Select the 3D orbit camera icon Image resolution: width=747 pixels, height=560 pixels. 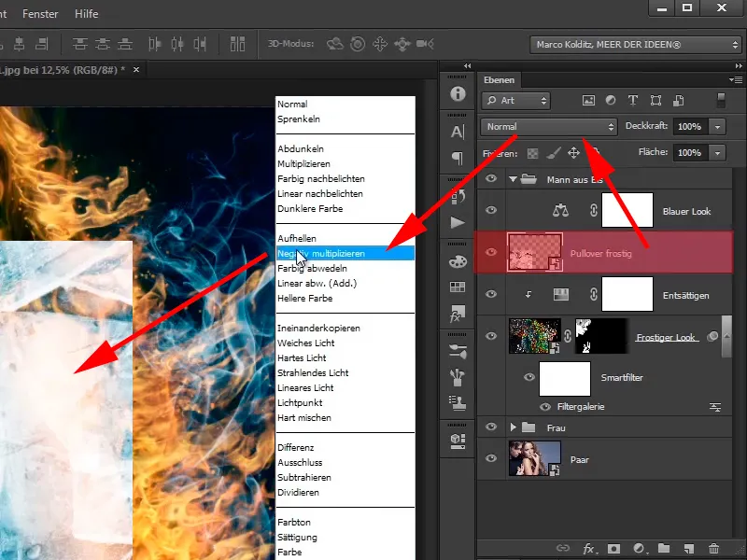point(335,44)
